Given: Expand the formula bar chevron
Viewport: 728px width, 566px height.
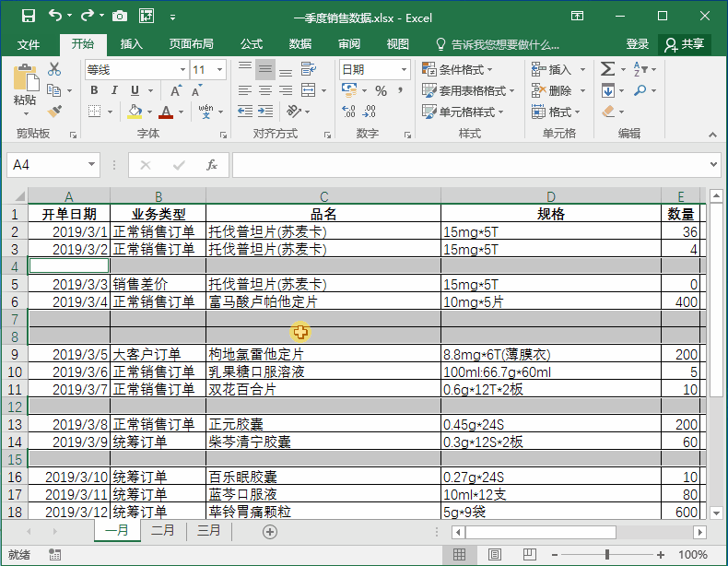Looking at the screenshot, I should (x=713, y=164).
